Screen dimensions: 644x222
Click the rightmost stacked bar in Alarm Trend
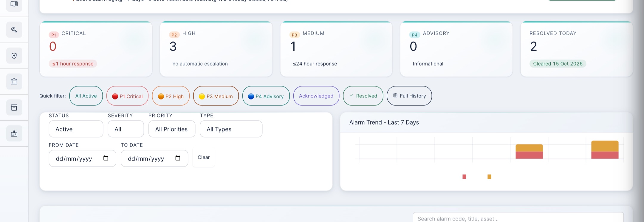tap(605, 150)
